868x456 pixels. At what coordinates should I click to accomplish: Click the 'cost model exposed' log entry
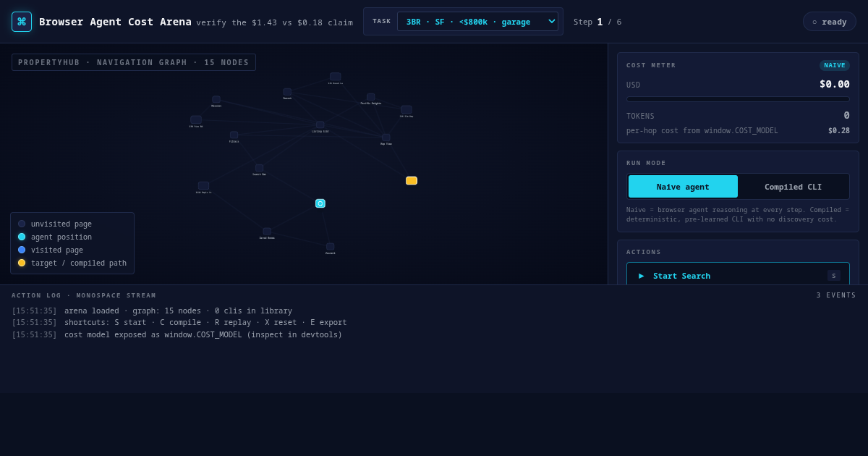[203, 334]
